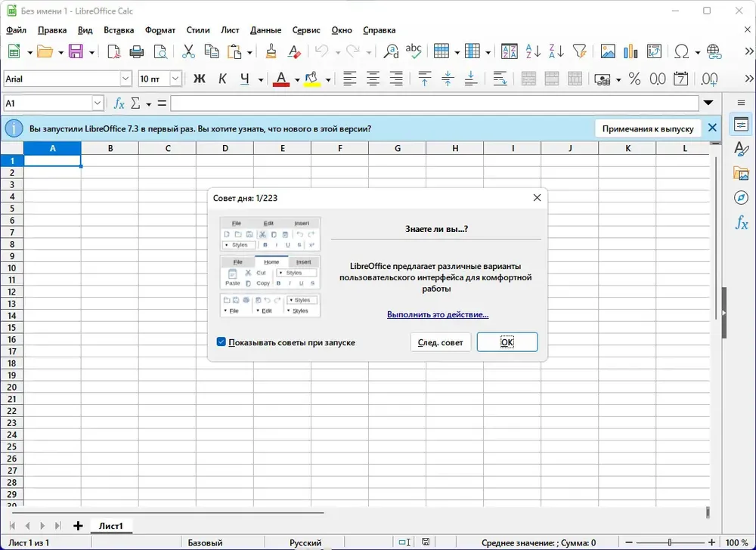Click the Export as PDF icon
The image size is (756, 550).
coord(114,51)
